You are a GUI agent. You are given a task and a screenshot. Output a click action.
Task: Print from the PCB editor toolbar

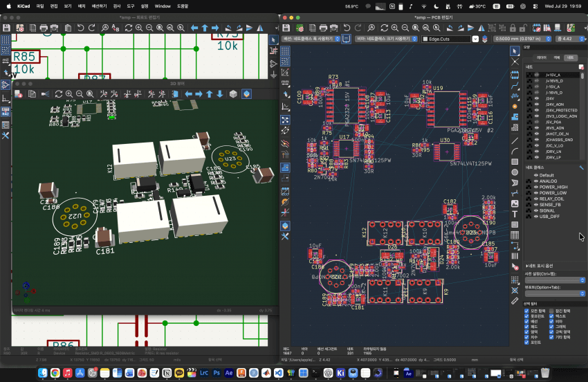[323, 28]
